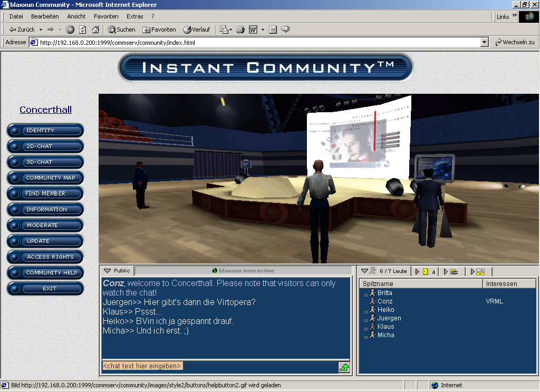Viewport: 540px width, 392px height.
Task: Click the Mail envelope toolbar icon
Action: [224, 30]
